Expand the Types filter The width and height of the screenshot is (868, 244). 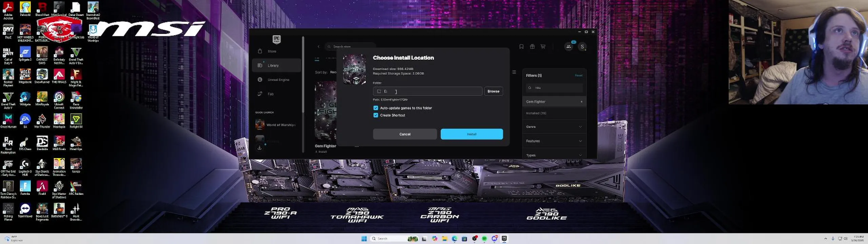[554, 155]
